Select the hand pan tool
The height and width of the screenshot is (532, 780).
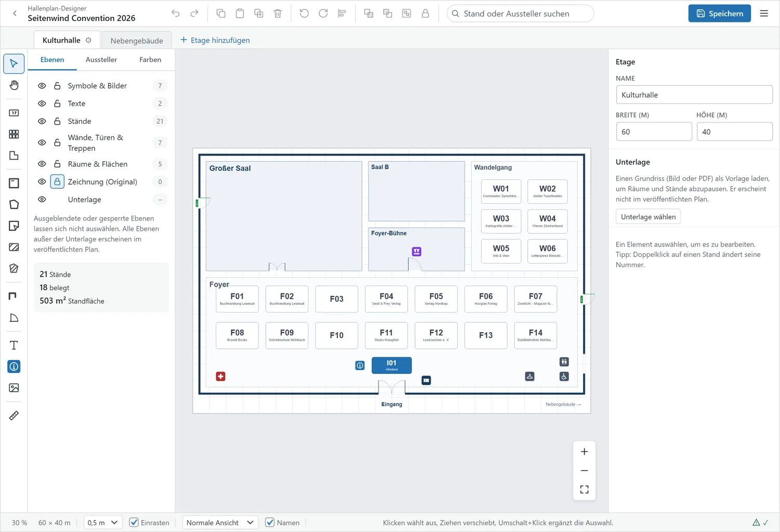[14, 85]
